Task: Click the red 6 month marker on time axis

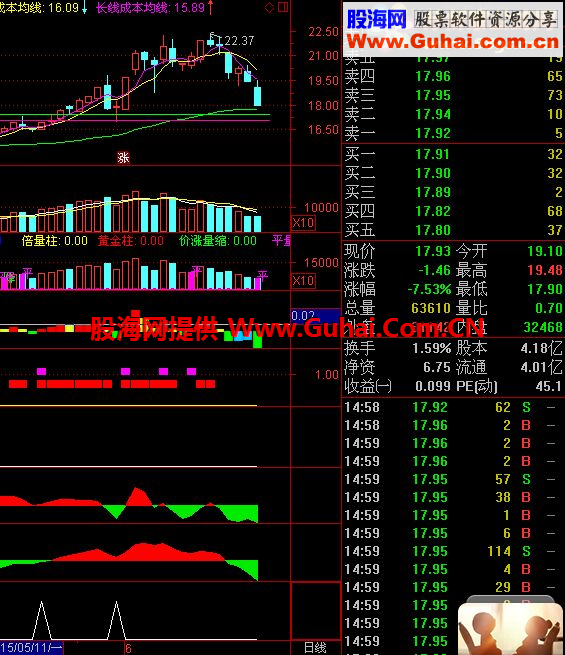Action: 128,648
